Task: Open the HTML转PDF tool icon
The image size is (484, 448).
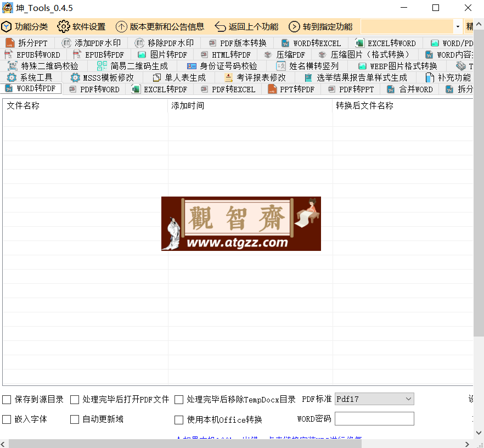Action: 204,55
